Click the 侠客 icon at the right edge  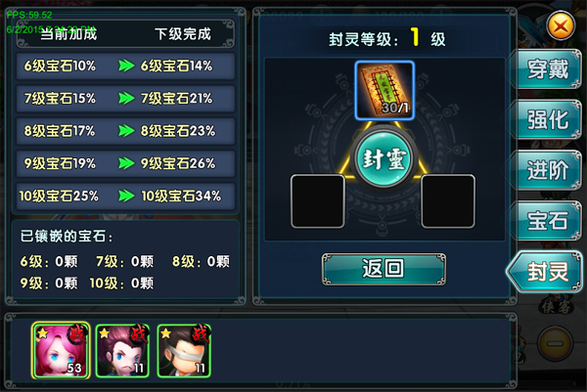[x=557, y=308]
